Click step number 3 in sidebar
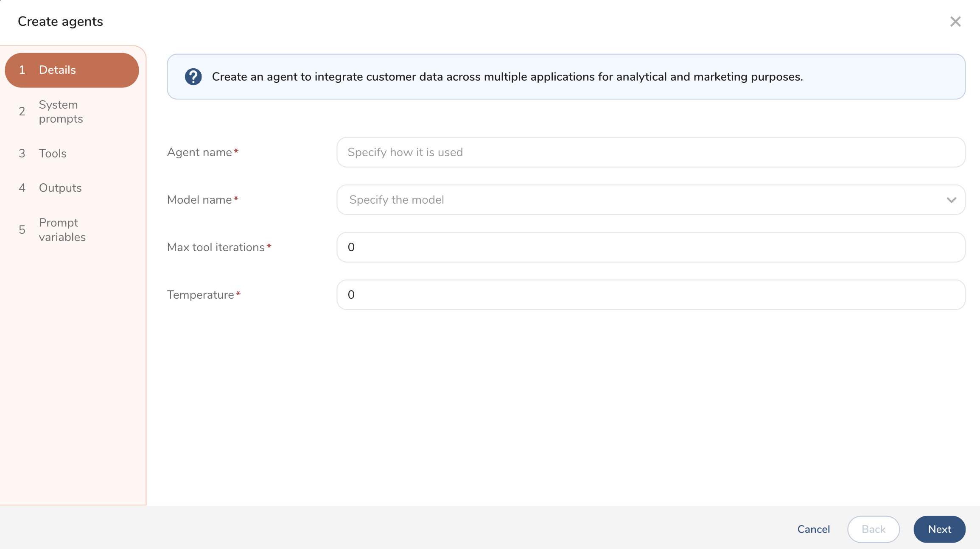This screenshot has width=980, height=549. [x=22, y=154]
